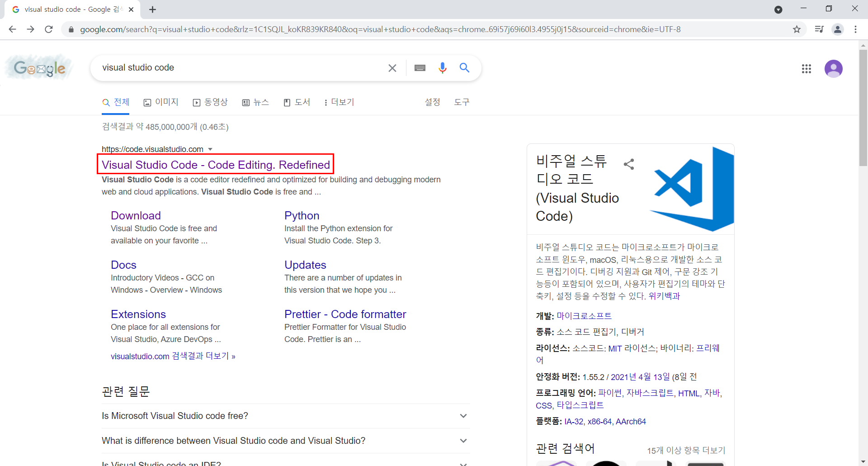
Task: Switch to 동영상 results tab
Action: click(210, 102)
